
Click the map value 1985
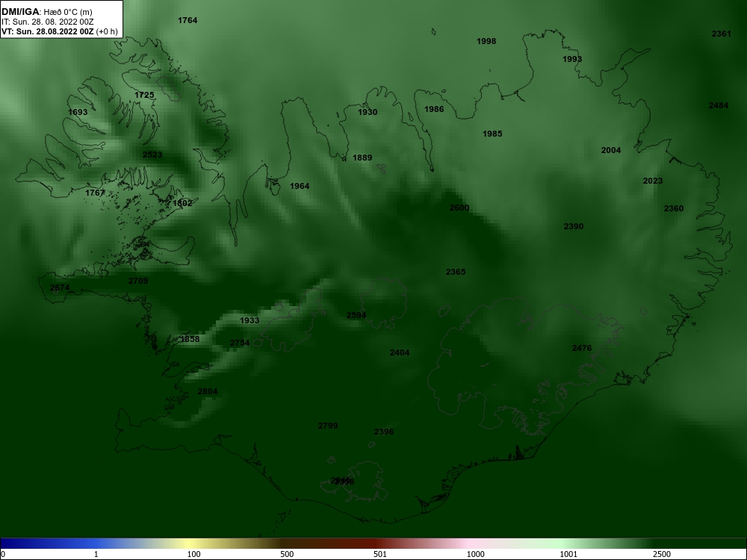(492, 134)
